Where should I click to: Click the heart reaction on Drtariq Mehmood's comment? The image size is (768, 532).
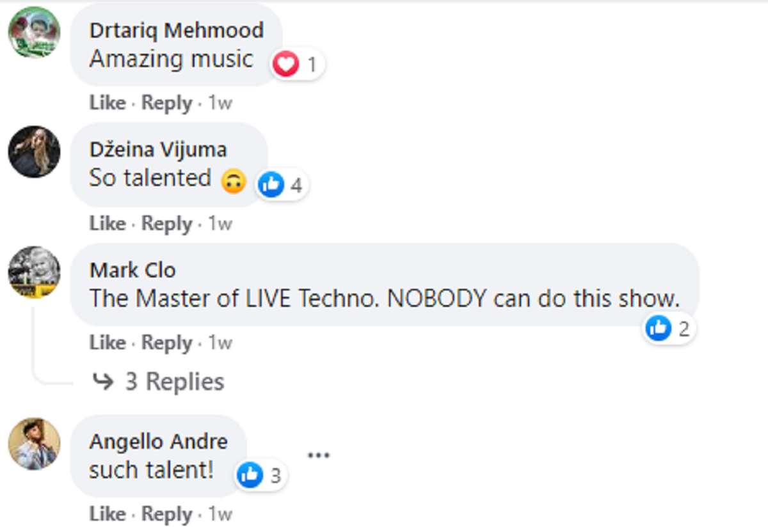click(x=285, y=65)
